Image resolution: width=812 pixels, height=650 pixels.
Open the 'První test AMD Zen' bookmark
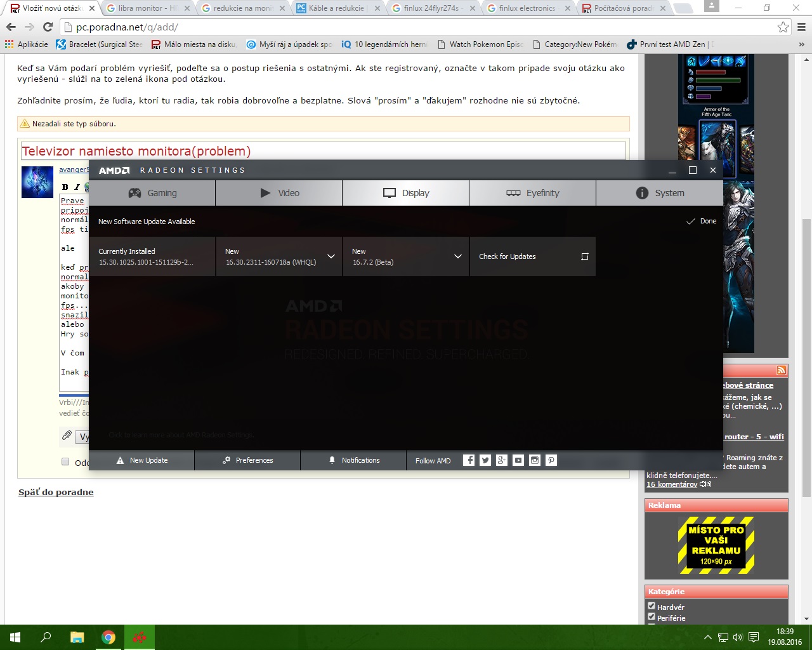tap(670, 44)
